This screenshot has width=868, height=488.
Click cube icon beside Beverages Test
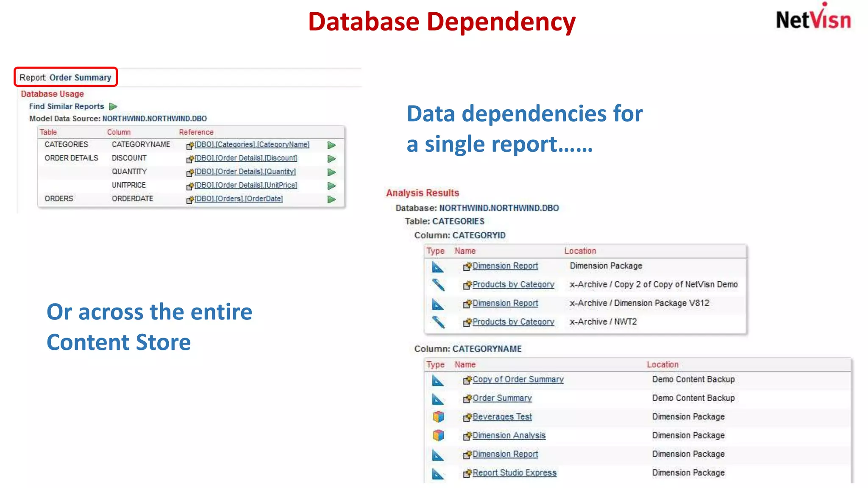point(438,417)
